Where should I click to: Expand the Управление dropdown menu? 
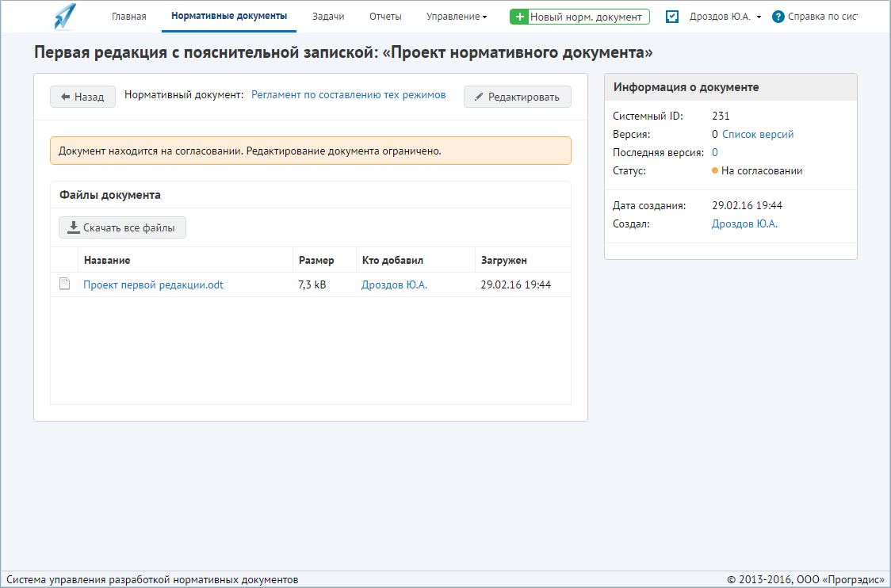457,17
